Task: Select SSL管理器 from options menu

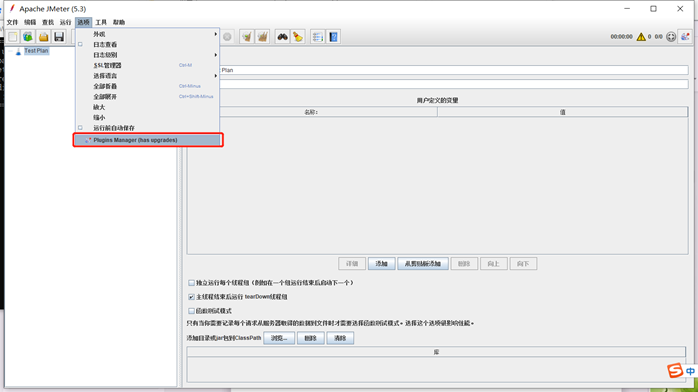Action: click(x=147, y=65)
